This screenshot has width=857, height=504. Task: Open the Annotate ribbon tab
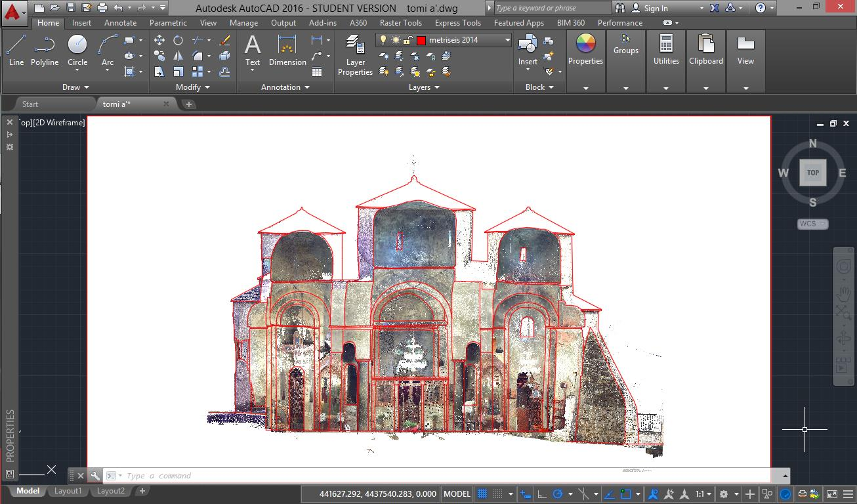click(121, 22)
